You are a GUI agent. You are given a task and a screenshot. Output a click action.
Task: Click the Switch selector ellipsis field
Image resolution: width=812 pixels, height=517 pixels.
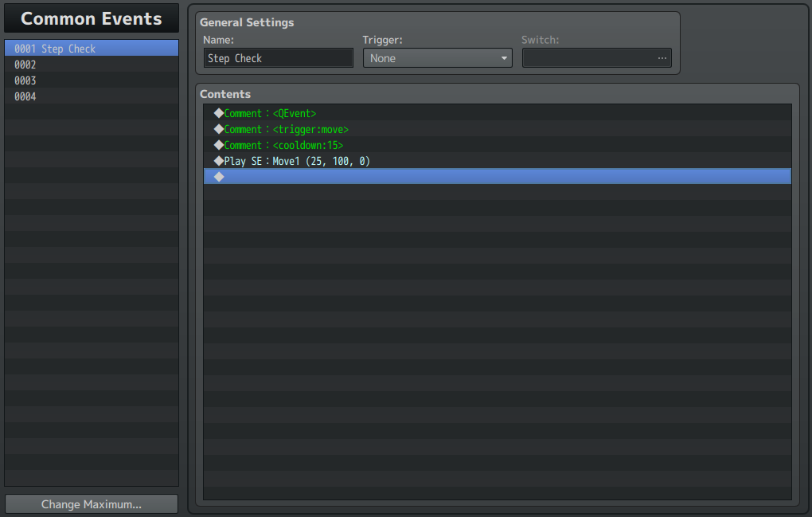[x=596, y=58]
